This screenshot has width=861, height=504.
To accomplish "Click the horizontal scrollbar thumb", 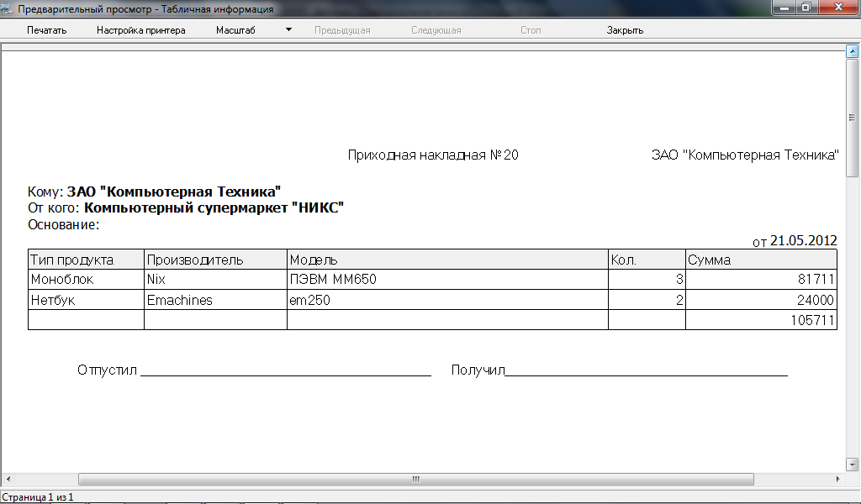I will (x=415, y=479).
